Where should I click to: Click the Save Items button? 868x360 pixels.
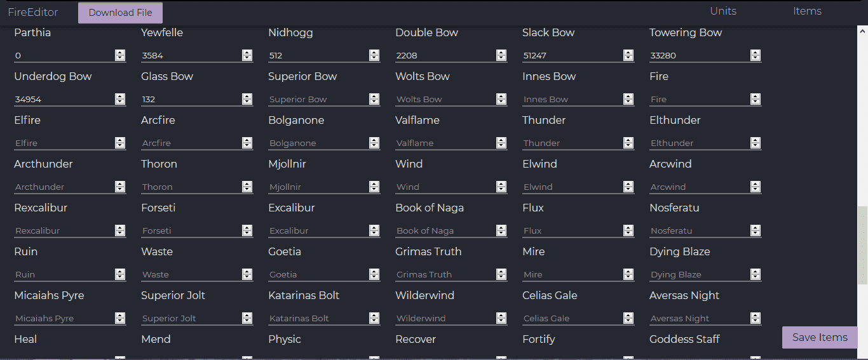pos(820,337)
